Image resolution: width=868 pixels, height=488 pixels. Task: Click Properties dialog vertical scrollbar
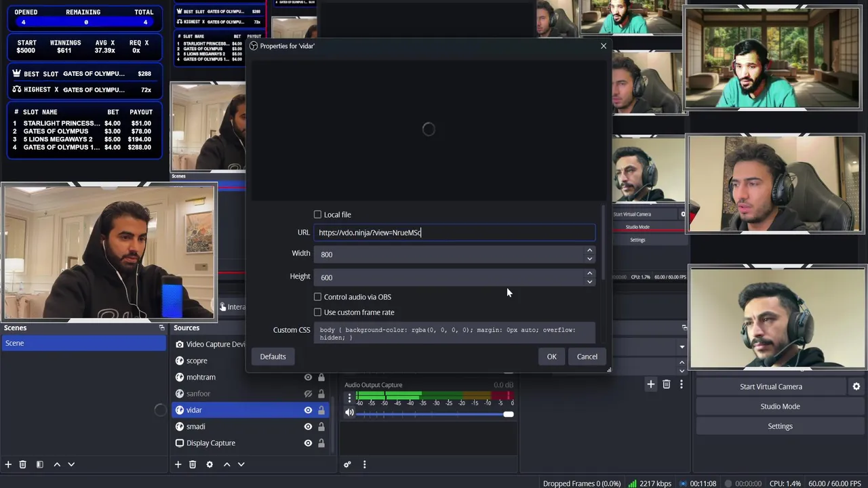click(602, 242)
